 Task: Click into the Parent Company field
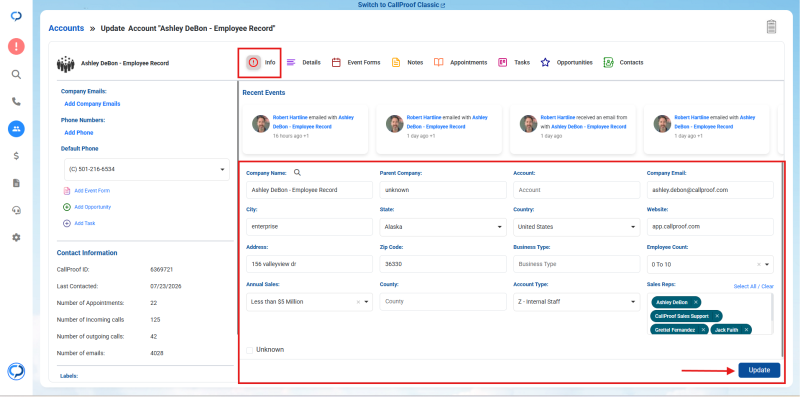443,190
